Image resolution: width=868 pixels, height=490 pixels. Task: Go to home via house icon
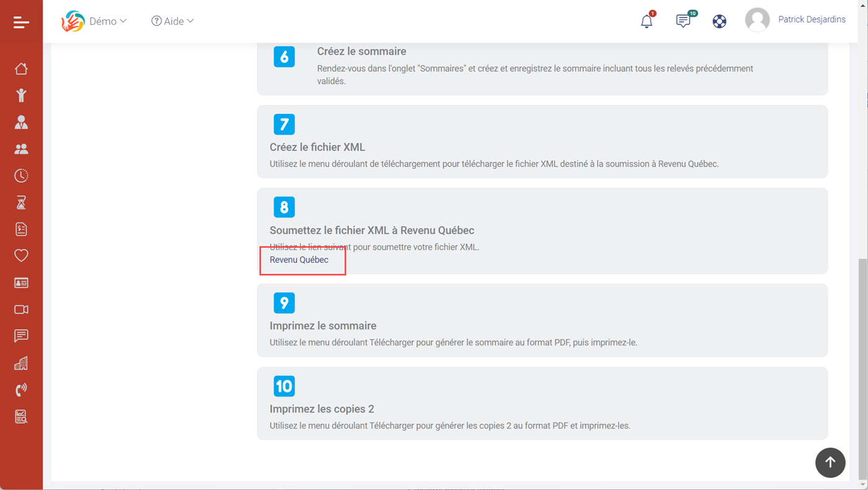21,68
